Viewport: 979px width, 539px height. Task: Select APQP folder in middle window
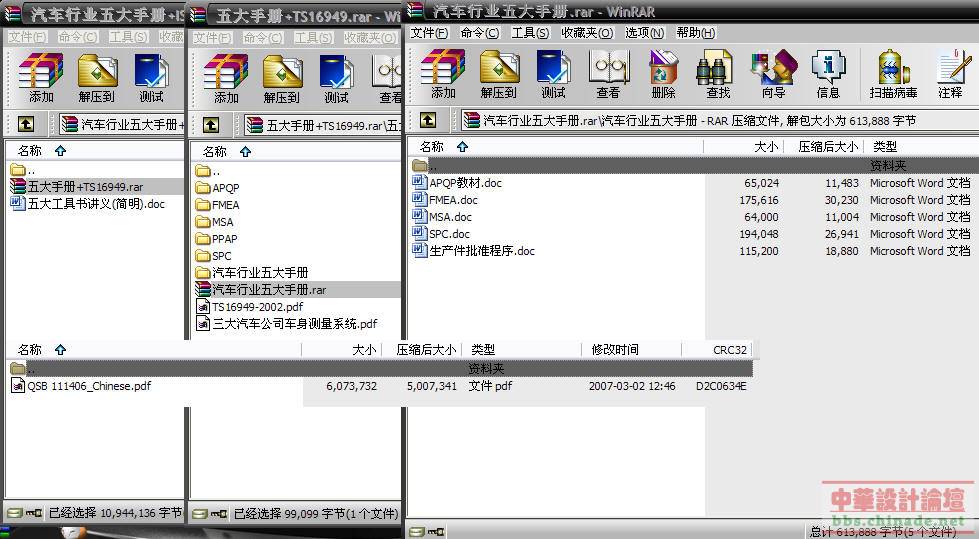pyautogui.click(x=217, y=188)
